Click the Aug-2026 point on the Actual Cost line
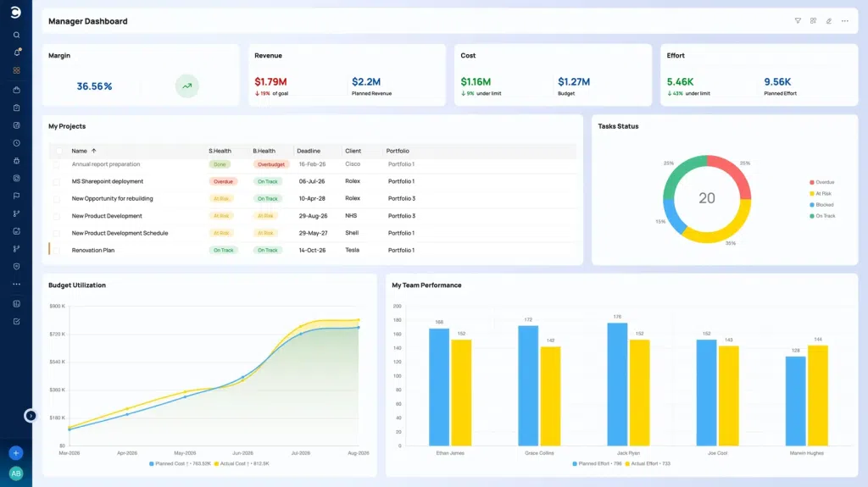 tap(359, 320)
